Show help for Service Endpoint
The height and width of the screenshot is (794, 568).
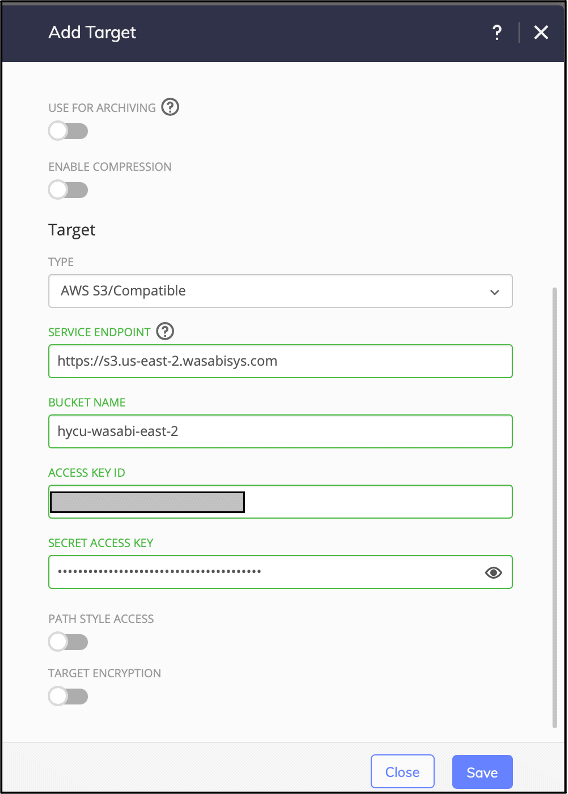pyautogui.click(x=165, y=332)
